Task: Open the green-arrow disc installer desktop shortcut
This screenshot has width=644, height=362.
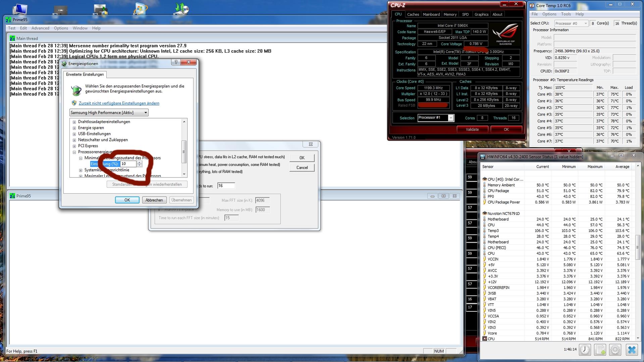Action: (x=181, y=9)
